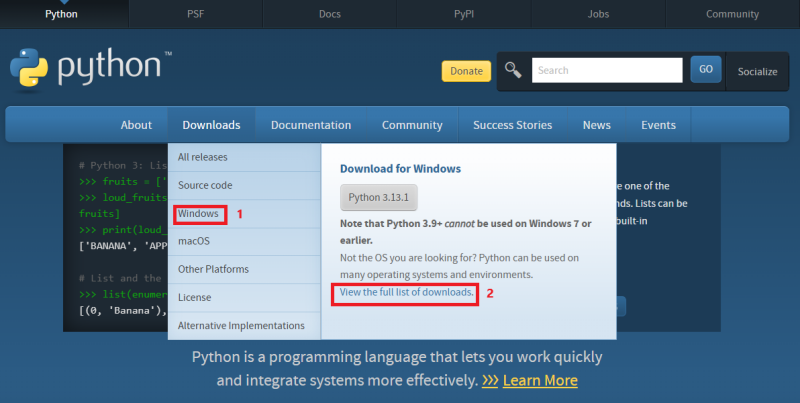Select Alternative Implementations in Downloads submenu
This screenshot has width=800, height=403.
(x=244, y=325)
